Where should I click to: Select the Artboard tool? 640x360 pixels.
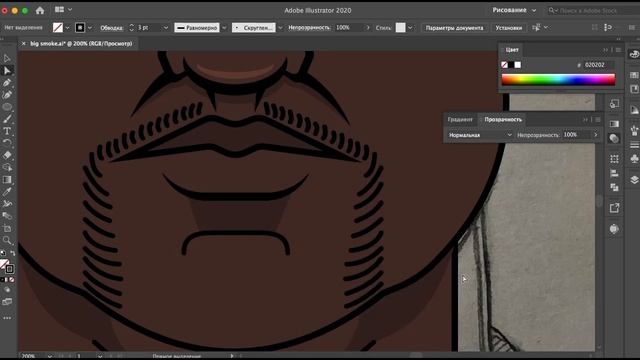coord(7,228)
